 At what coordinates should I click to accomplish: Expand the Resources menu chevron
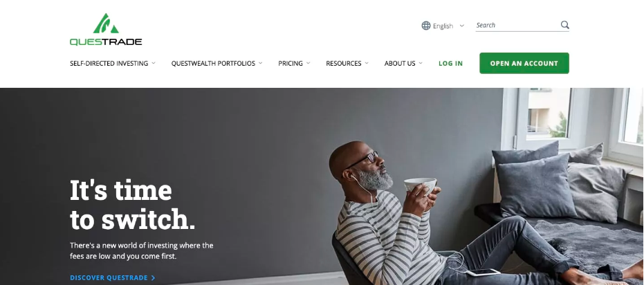(367, 63)
